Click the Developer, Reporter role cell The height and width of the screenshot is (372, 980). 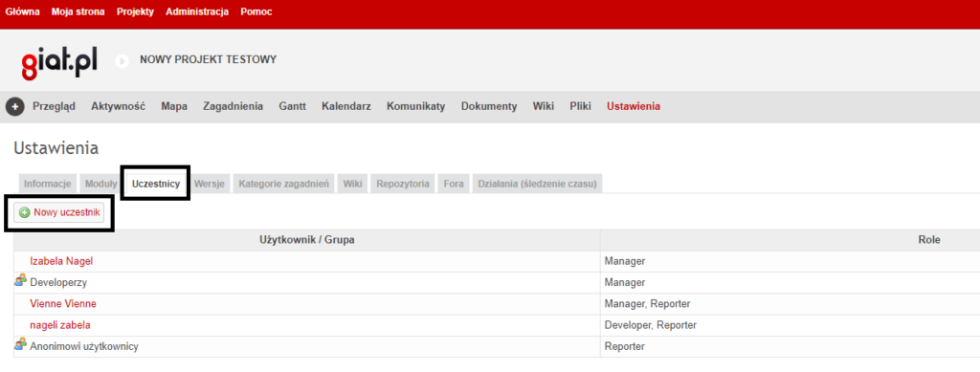tap(650, 325)
